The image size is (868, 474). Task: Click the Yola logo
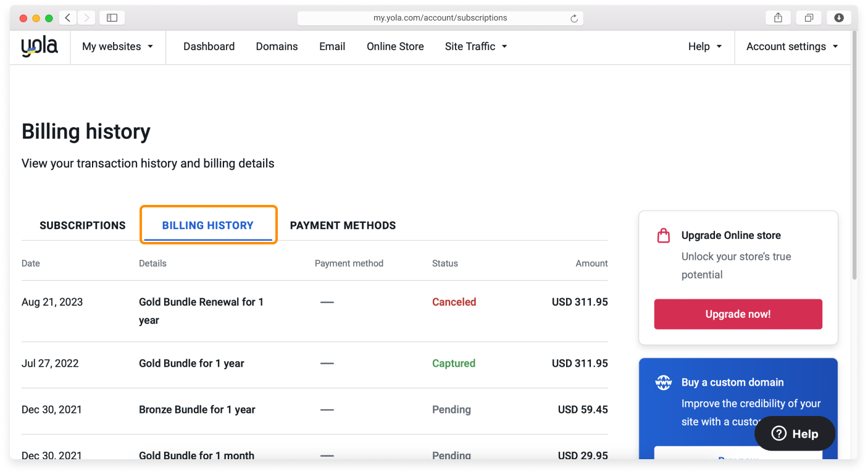click(x=40, y=46)
